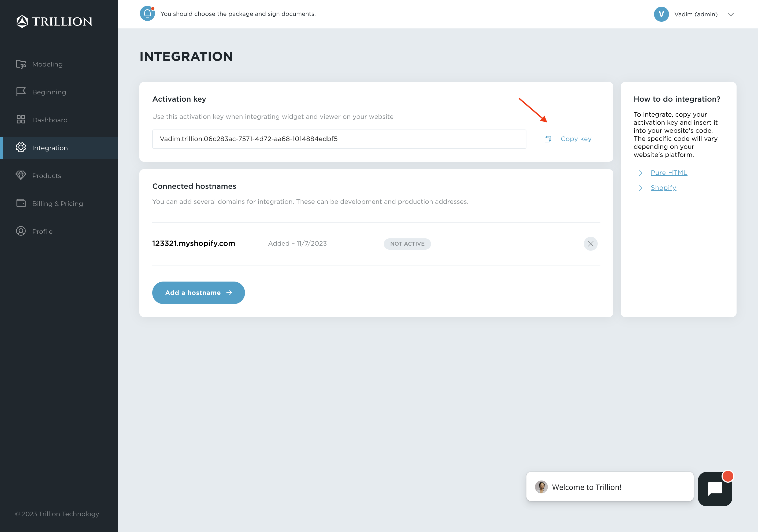Remove 123321.myshopify.com hostname entry
The image size is (758, 532).
tap(591, 243)
